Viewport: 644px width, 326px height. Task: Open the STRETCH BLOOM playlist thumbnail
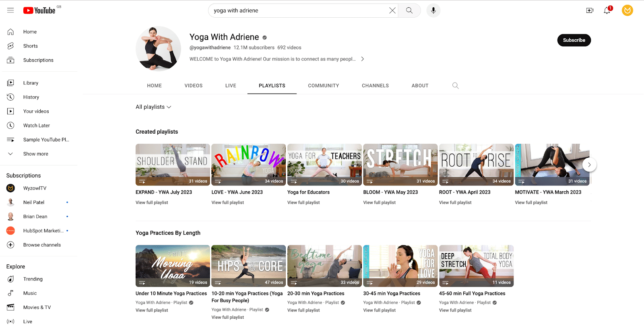click(x=400, y=165)
